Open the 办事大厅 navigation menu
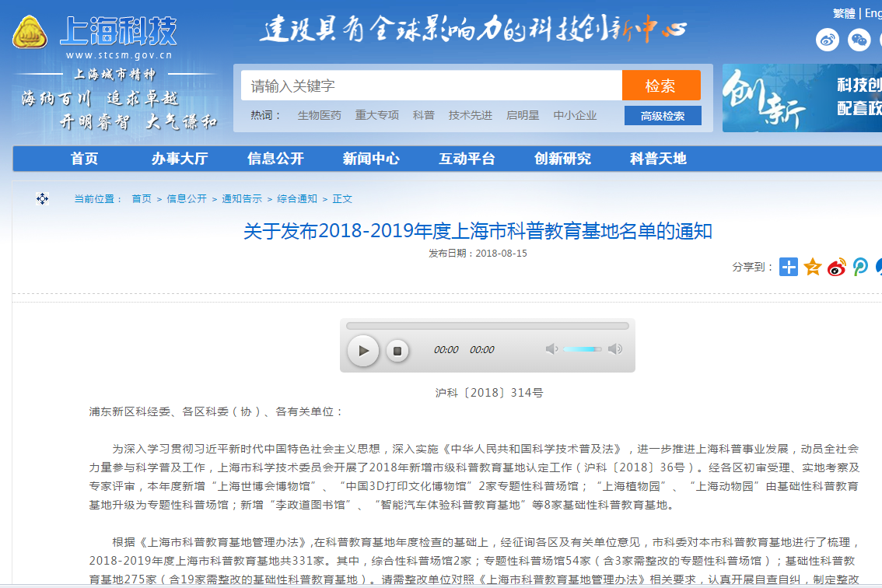This screenshot has width=882, height=588. pyautogui.click(x=180, y=159)
